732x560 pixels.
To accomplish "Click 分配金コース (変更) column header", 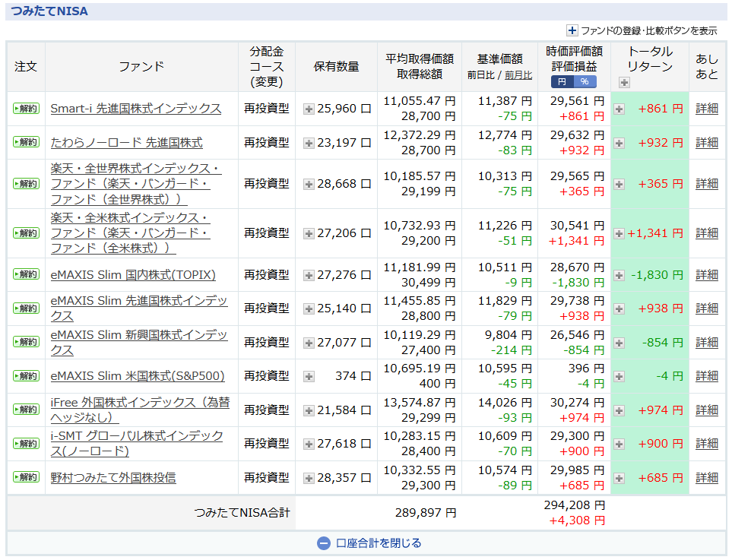I will pyautogui.click(x=267, y=67).
